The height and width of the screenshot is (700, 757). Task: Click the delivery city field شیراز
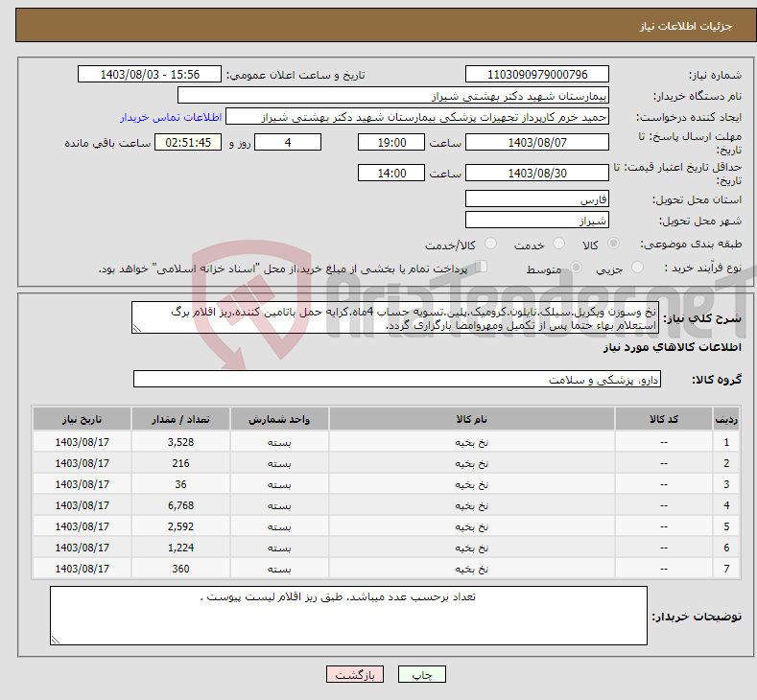[x=537, y=220]
